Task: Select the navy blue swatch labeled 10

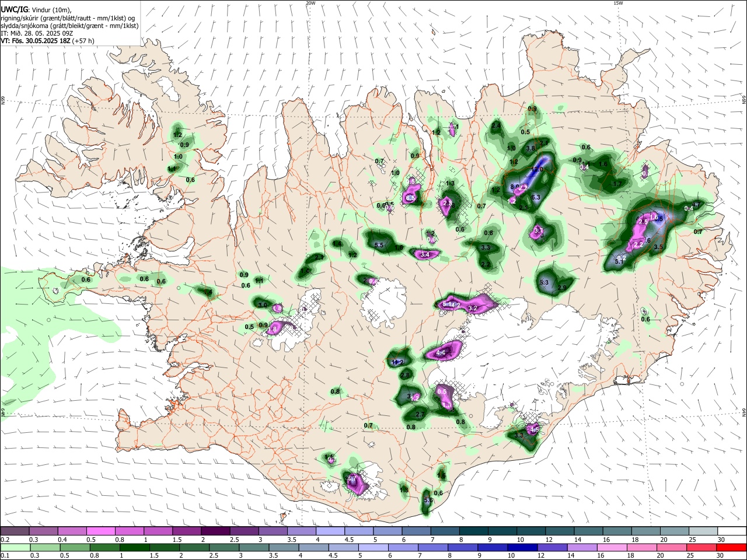Action: coord(521,547)
